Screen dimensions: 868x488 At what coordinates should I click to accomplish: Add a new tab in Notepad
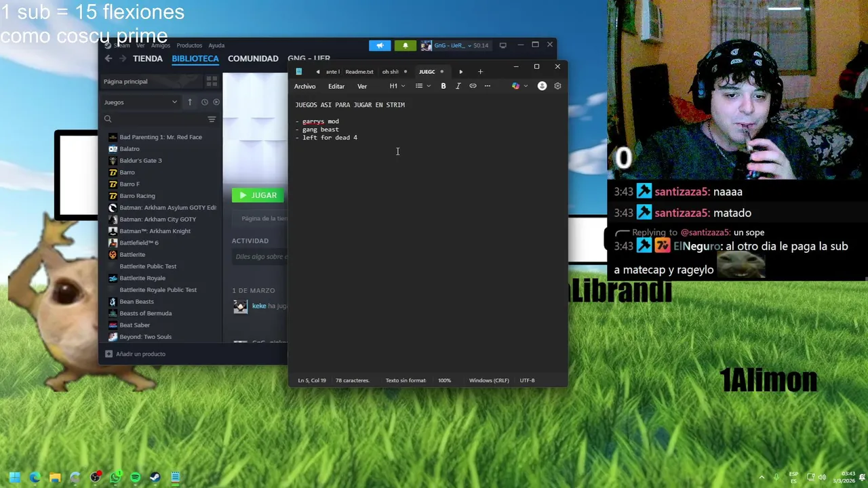[480, 72]
